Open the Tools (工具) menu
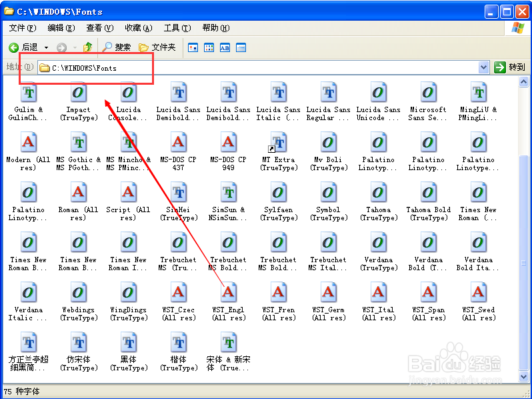This screenshot has height=399, width=532. [177, 28]
